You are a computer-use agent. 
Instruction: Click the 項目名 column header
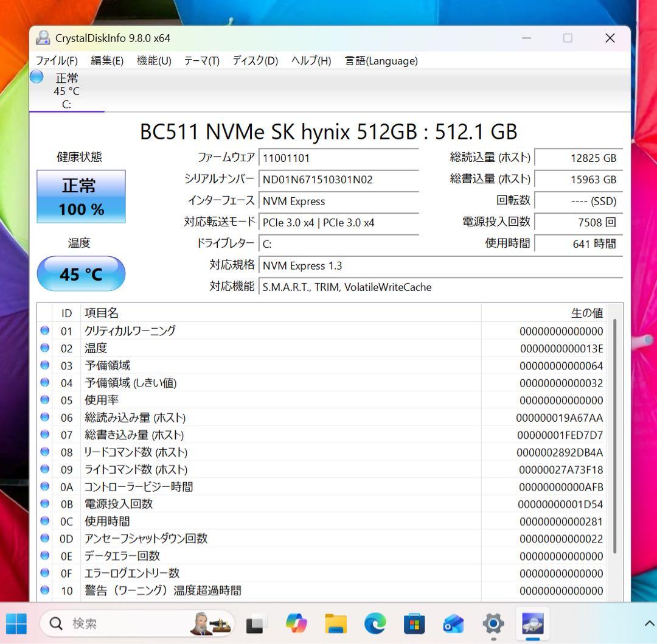pyautogui.click(x=280, y=313)
